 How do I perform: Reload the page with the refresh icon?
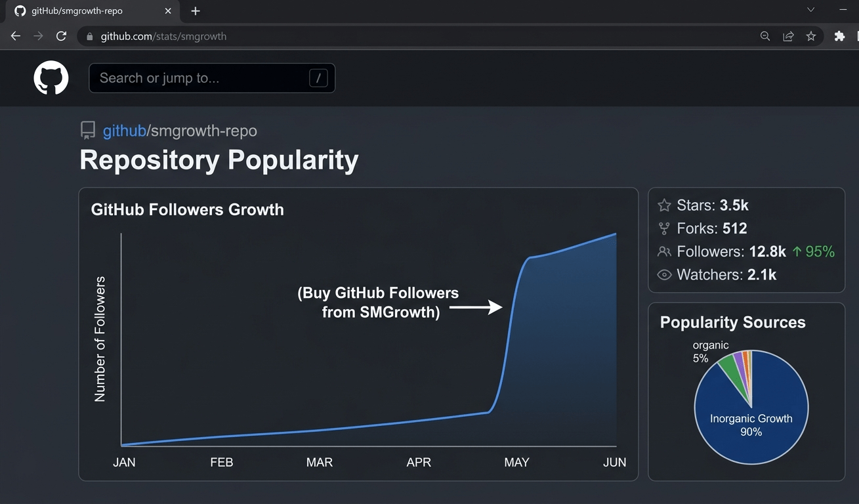pyautogui.click(x=61, y=36)
